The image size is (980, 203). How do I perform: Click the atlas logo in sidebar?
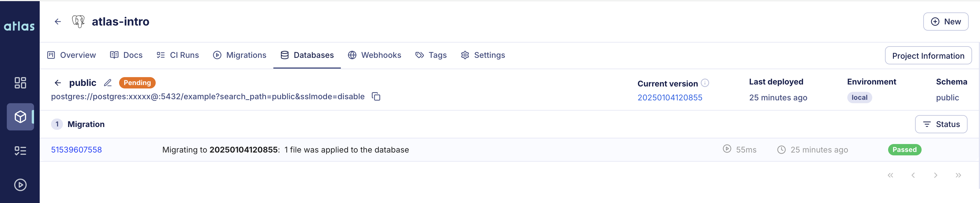click(19, 26)
